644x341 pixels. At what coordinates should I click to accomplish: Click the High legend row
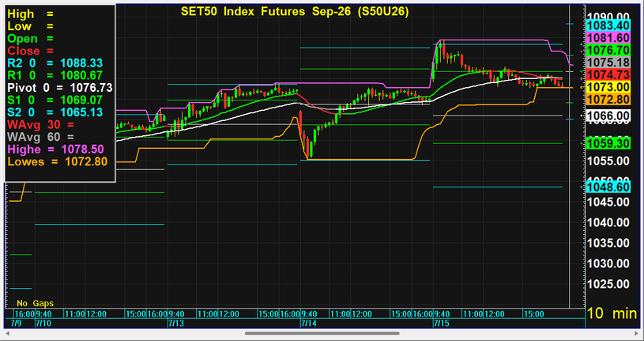tap(31, 14)
